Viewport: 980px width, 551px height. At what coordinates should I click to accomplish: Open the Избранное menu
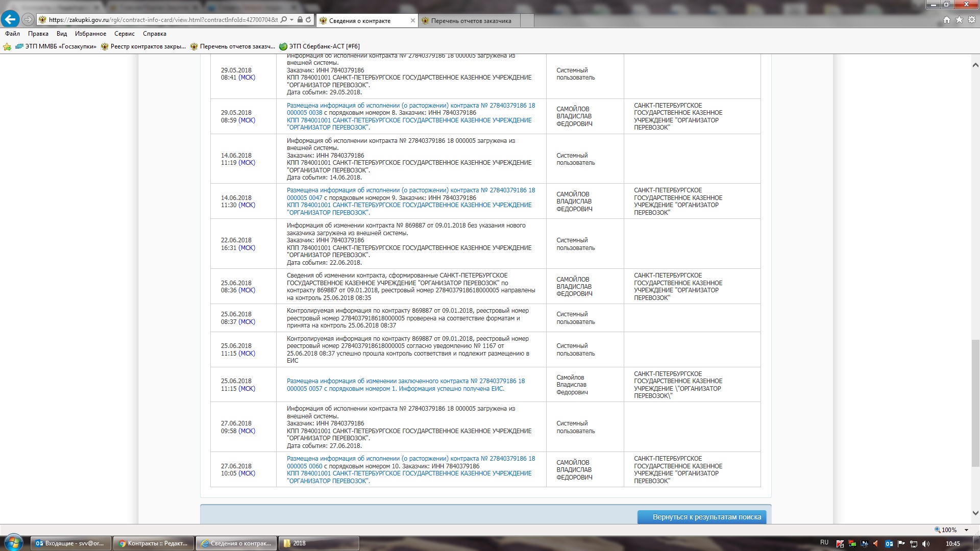(x=90, y=34)
